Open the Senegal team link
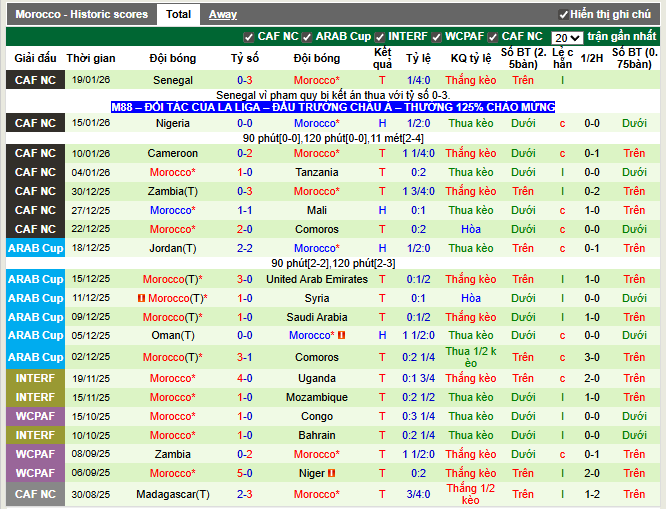Viewport: 667px width, 509px height. [173, 80]
